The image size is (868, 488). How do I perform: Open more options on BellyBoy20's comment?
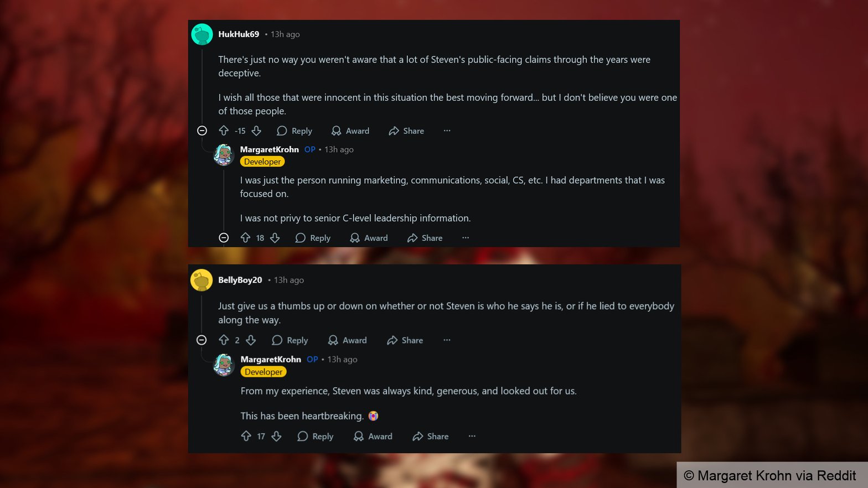(x=447, y=340)
